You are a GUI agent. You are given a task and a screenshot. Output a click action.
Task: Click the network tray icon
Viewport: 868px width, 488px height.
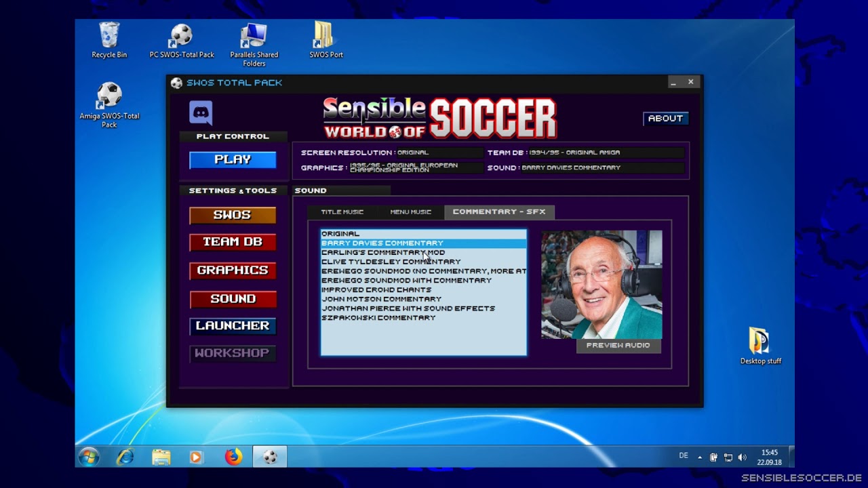tap(728, 457)
